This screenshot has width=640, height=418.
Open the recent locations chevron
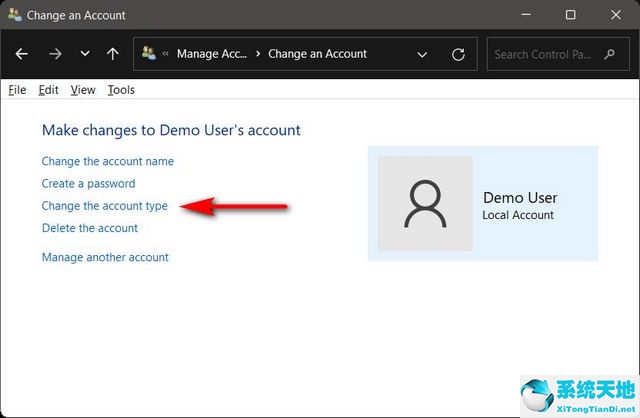coord(85,53)
